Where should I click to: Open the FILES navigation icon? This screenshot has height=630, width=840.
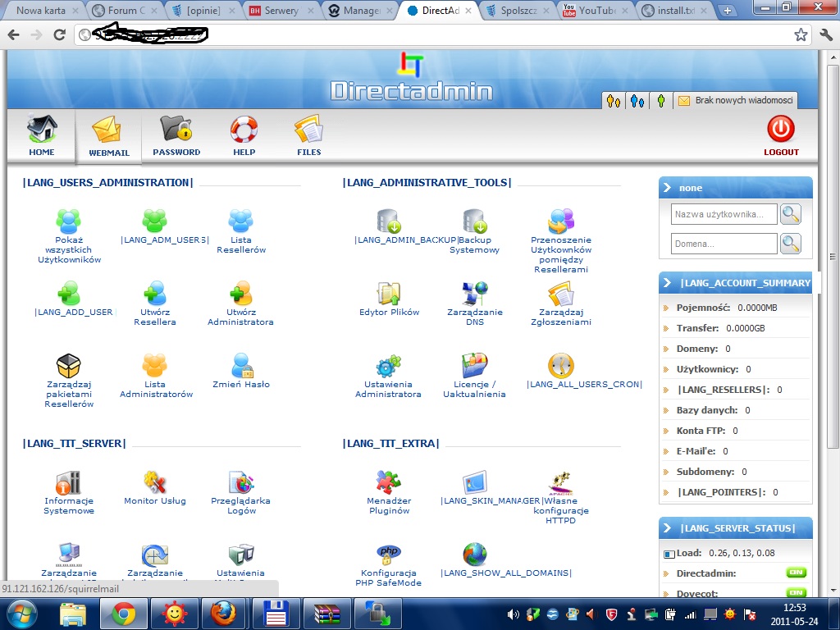coord(308,129)
